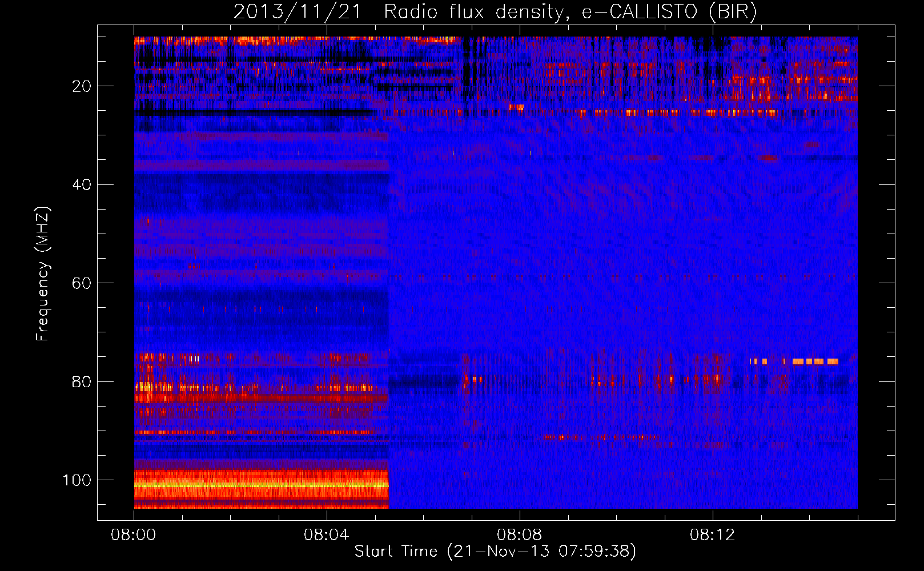924x571 pixels.
Task: Click the 100 MHz frequency tick label
Action: pyautogui.click(x=77, y=480)
